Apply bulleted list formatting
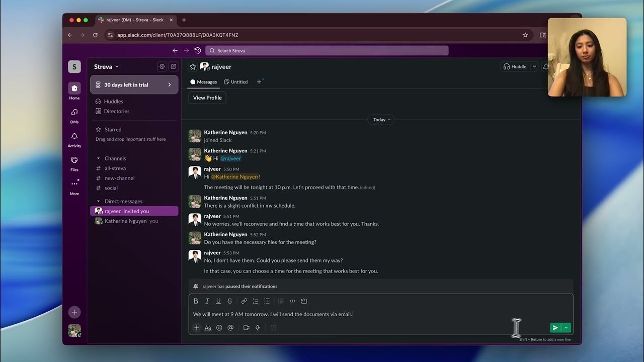644x362 pixels. (x=267, y=301)
